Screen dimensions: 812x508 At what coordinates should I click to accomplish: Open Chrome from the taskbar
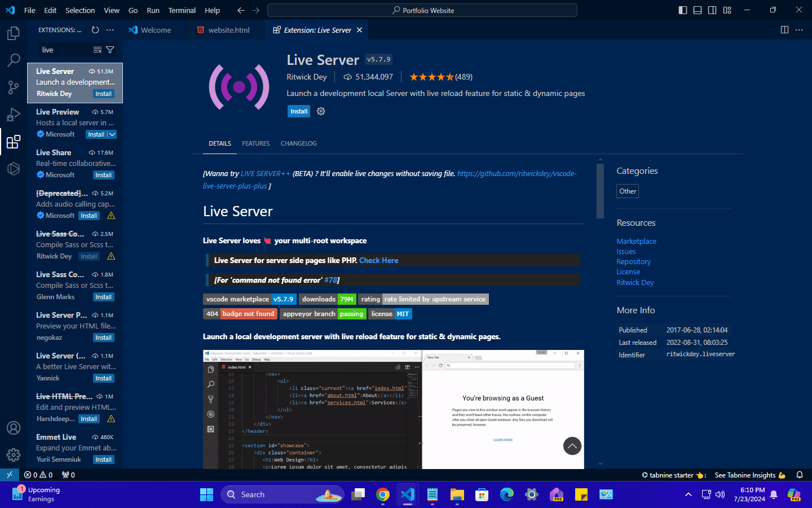[383, 494]
